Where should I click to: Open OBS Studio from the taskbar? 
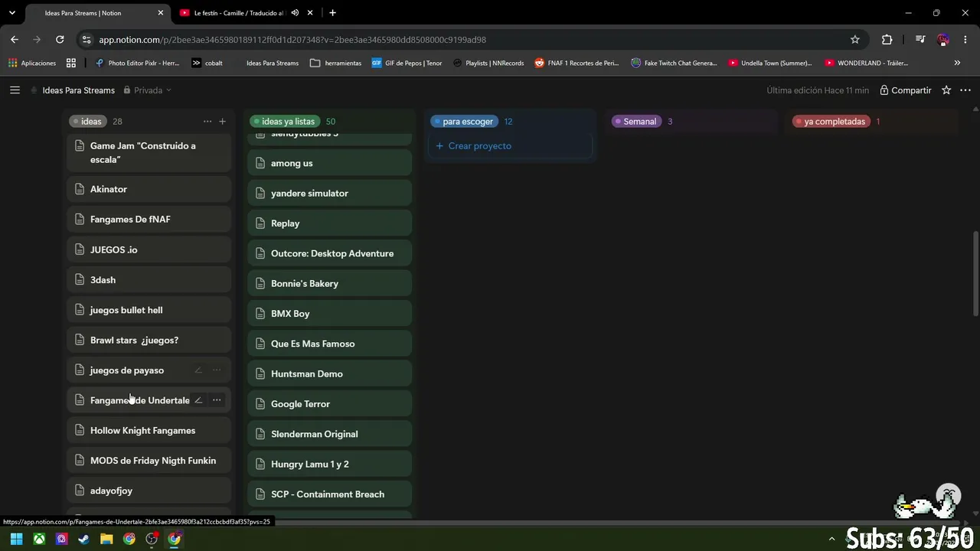152,539
